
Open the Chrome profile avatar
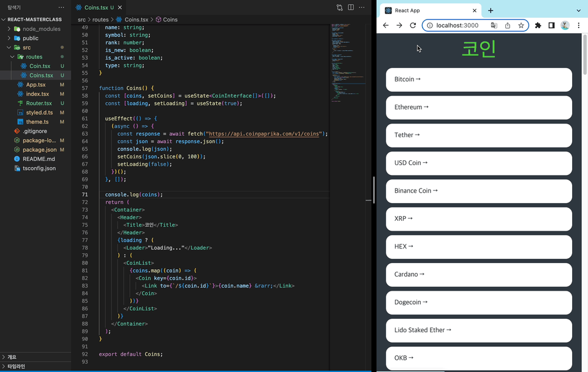coord(565,26)
